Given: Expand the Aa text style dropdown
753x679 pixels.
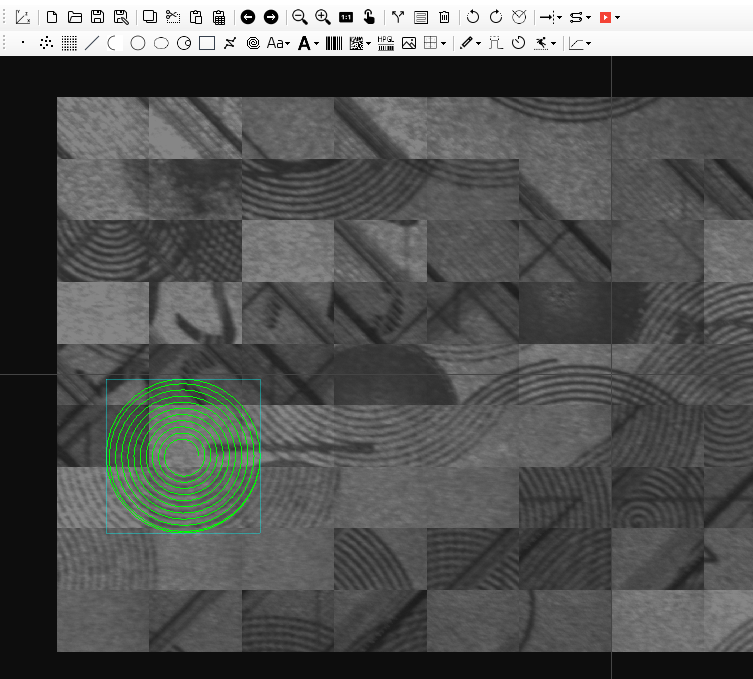Looking at the screenshot, I should click(x=287, y=43).
